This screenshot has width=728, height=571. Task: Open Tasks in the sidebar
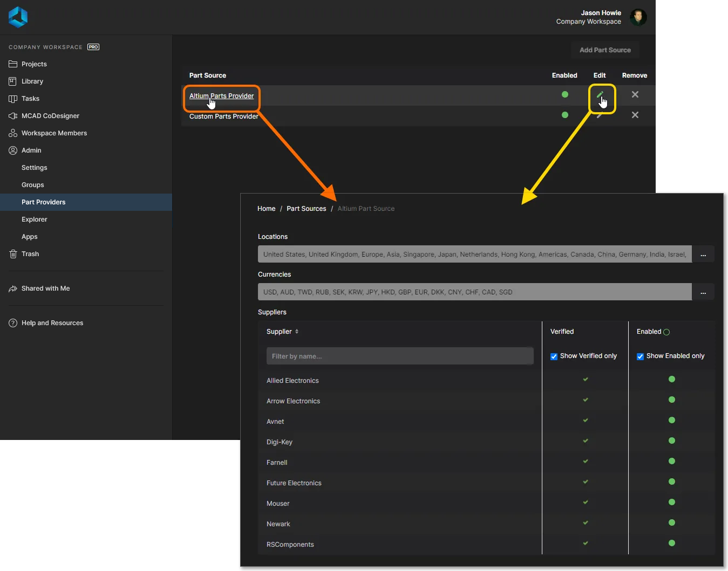pyautogui.click(x=30, y=99)
